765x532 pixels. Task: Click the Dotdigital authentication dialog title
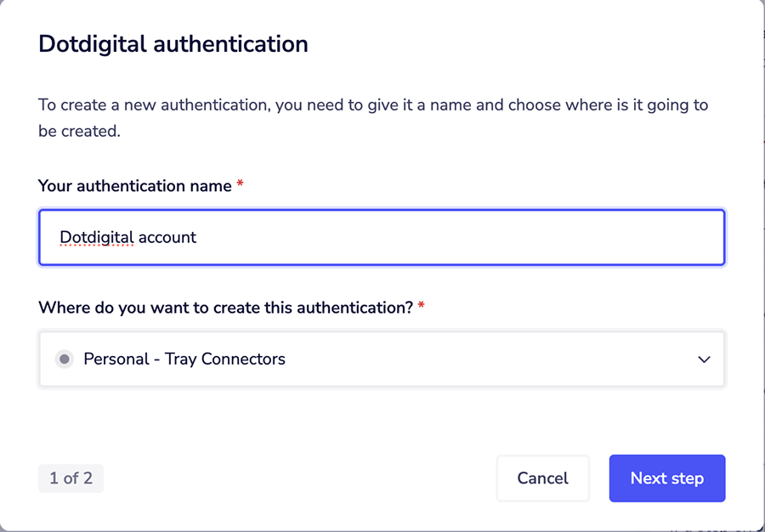(173, 43)
